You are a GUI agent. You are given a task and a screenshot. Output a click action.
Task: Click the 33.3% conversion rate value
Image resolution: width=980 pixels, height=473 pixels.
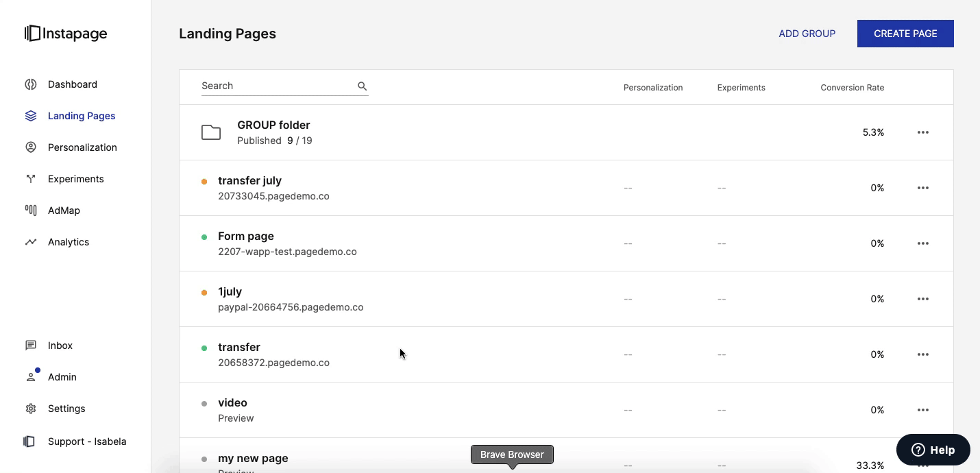(x=870, y=465)
